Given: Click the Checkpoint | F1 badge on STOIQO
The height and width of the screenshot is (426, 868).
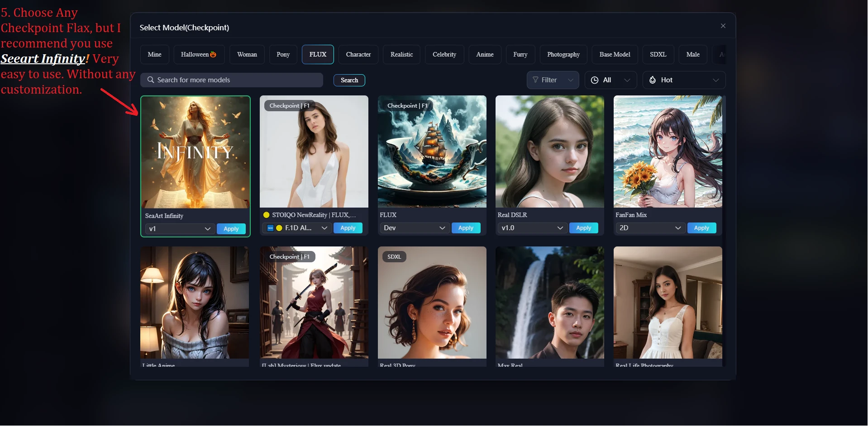Looking at the screenshot, I should (x=290, y=106).
